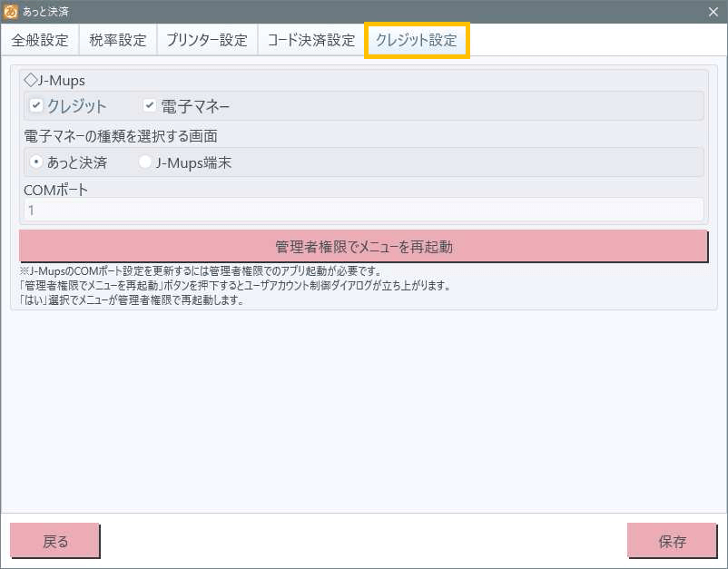
Task: Close the あっと決済 settings window
Action: [x=713, y=11]
